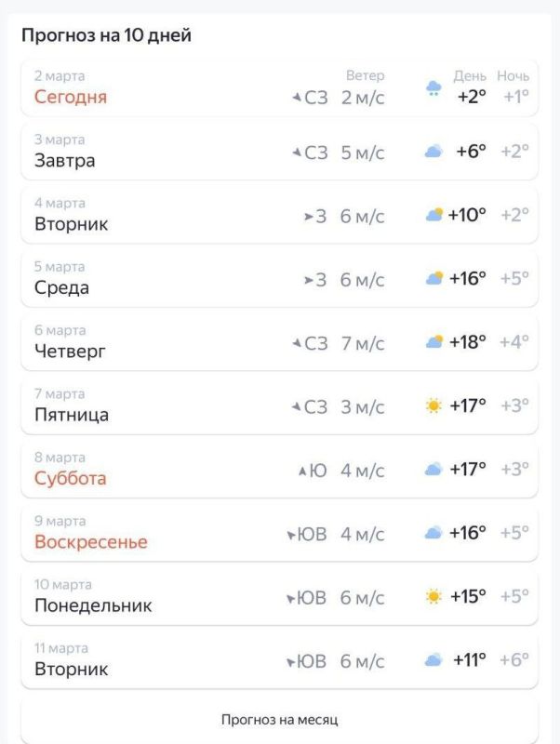This screenshot has height=744, width=560.
Task: Click the snow cloud icon for today
Action: pos(433,88)
